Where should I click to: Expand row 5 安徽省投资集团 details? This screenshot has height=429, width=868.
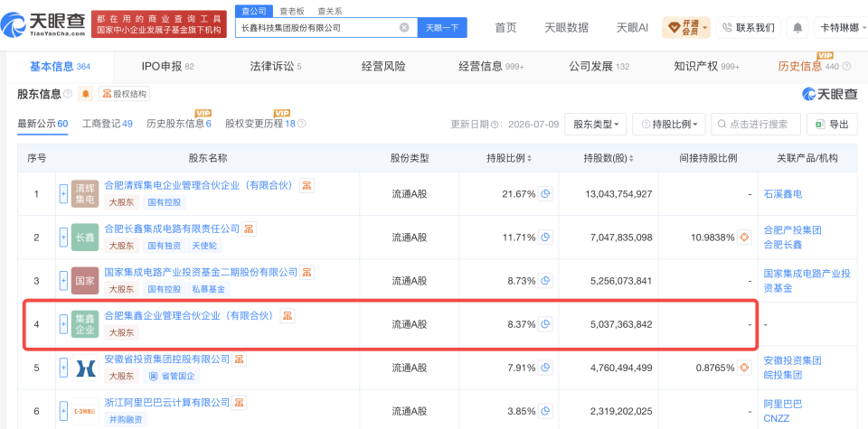(x=63, y=368)
